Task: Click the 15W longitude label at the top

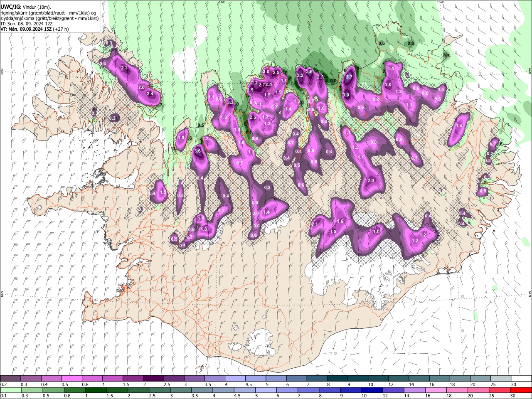Action: point(440,2)
